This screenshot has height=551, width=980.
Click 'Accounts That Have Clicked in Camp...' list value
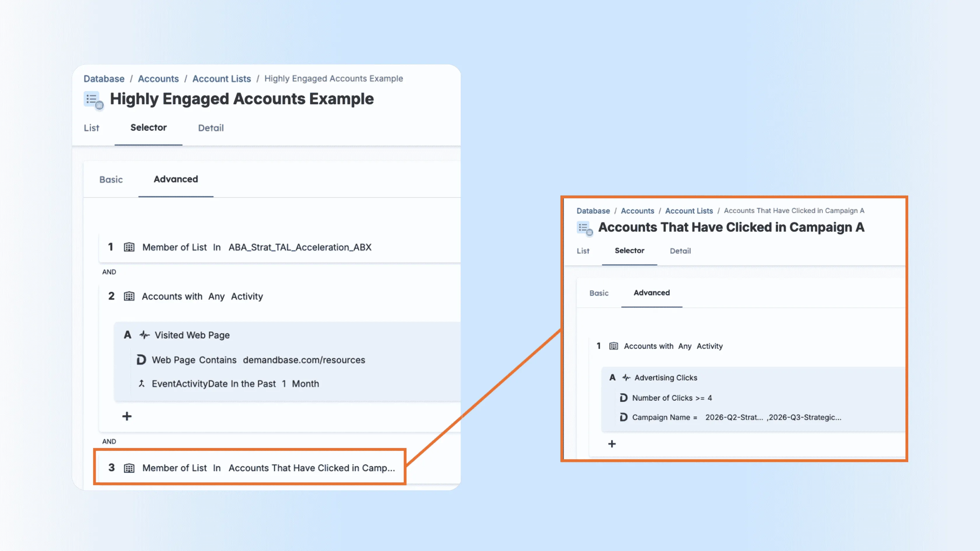pyautogui.click(x=311, y=468)
